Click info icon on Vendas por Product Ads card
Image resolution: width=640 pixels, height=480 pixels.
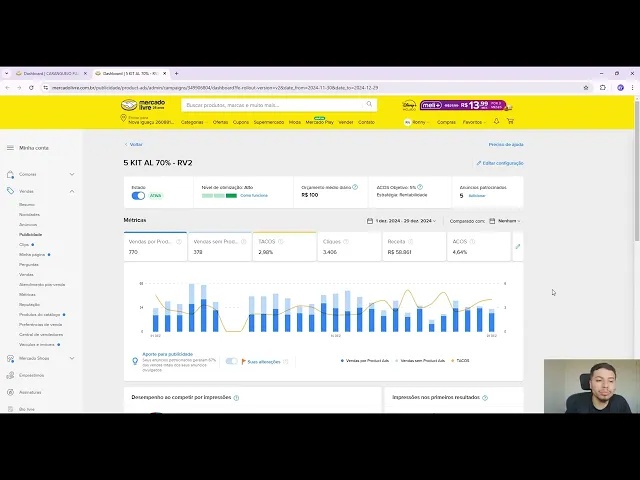pos(178,242)
